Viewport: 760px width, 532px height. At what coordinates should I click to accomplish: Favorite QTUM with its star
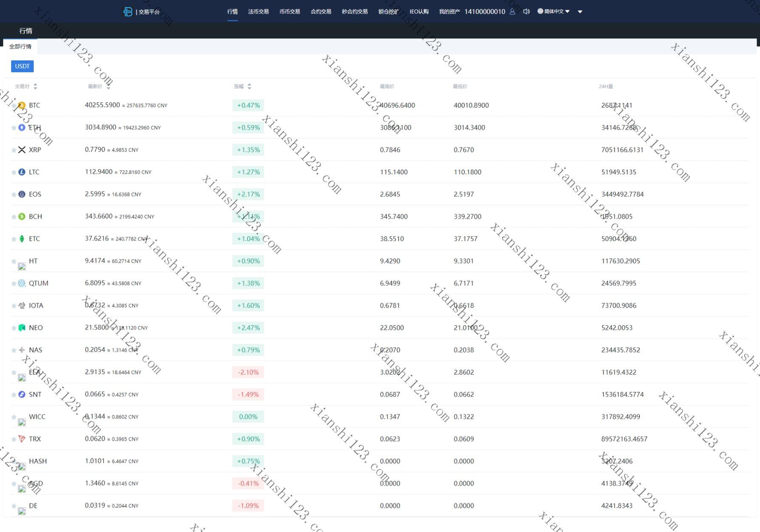pyautogui.click(x=14, y=283)
